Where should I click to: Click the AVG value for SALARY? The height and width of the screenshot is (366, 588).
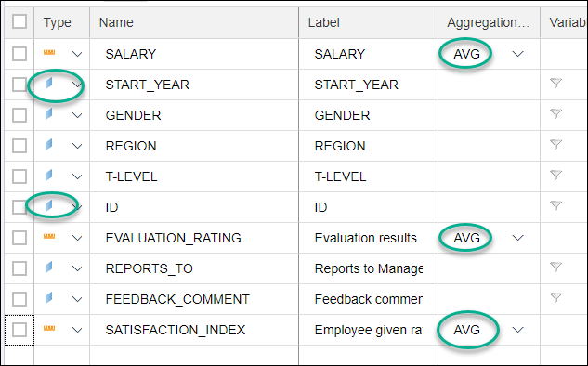pyautogui.click(x=466, y=54)
